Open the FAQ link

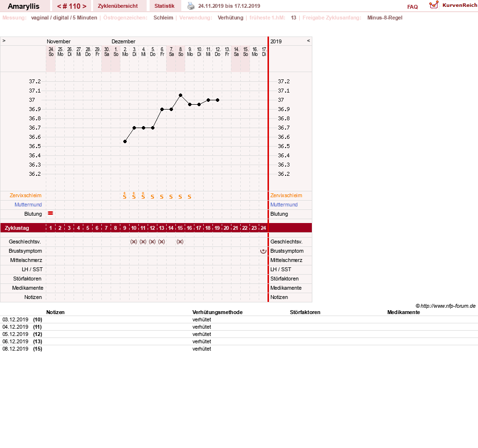coord(412,7)
